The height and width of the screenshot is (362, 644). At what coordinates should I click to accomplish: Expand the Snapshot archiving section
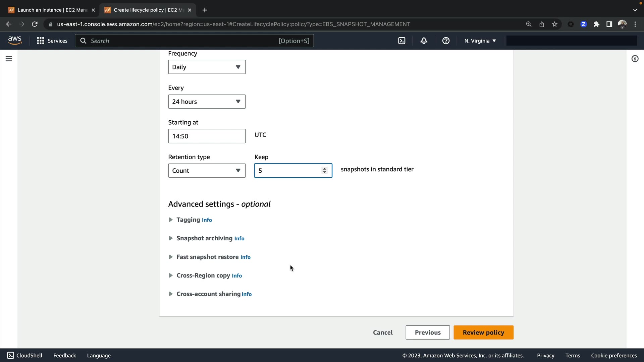(x=204, y=238)
